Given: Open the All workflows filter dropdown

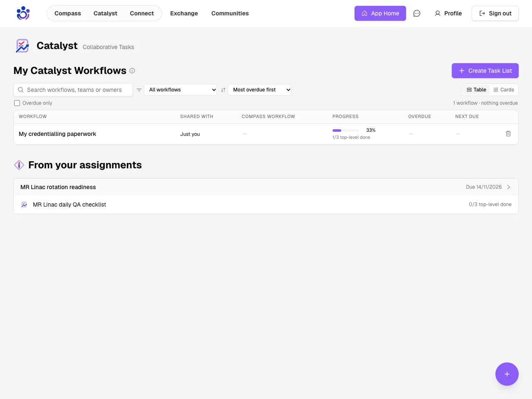Looking at the screenshot, I should pyautogui.click(x=180, y=90).
